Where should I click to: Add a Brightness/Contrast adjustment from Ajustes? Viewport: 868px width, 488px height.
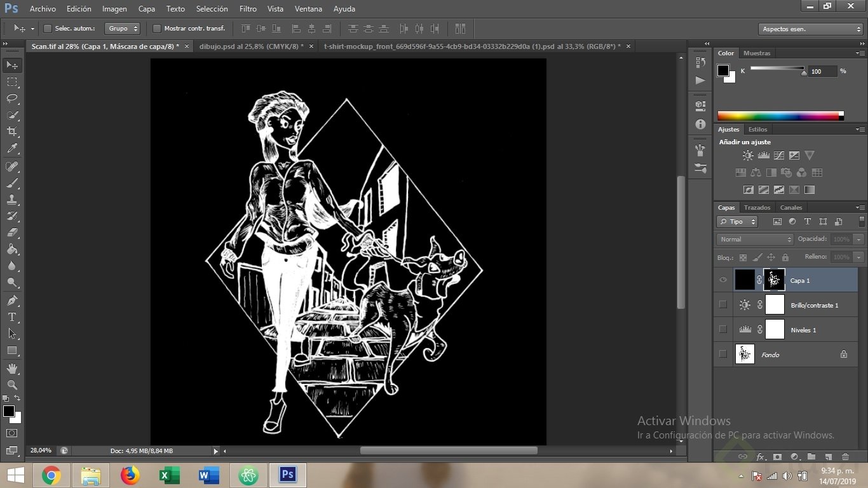coord(749,155)
